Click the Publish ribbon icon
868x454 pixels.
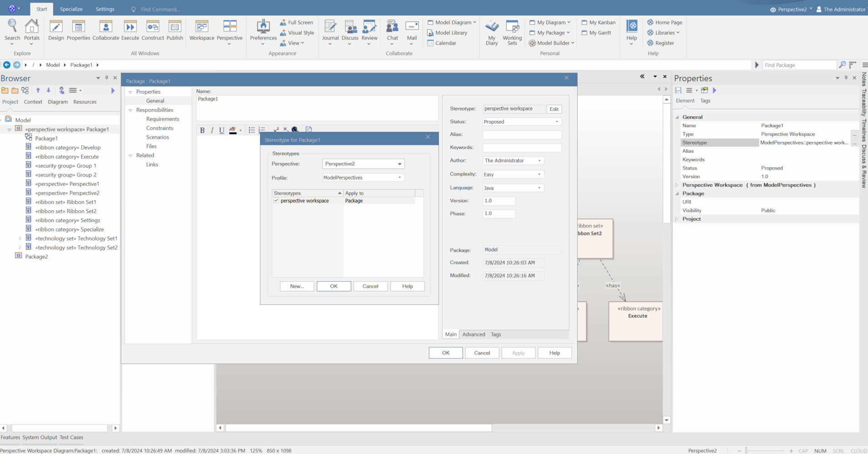(175, 30)
